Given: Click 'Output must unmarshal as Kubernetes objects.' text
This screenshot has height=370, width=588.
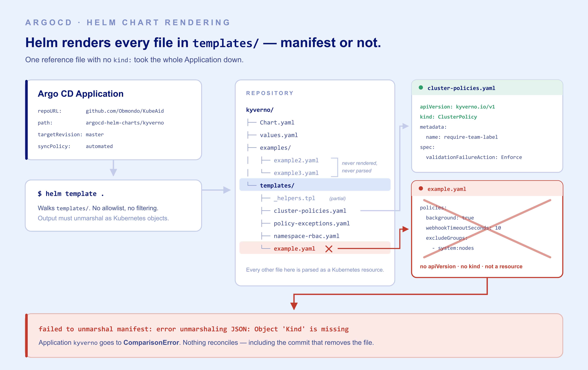Looking at the screenshot, I should (103, 218).
